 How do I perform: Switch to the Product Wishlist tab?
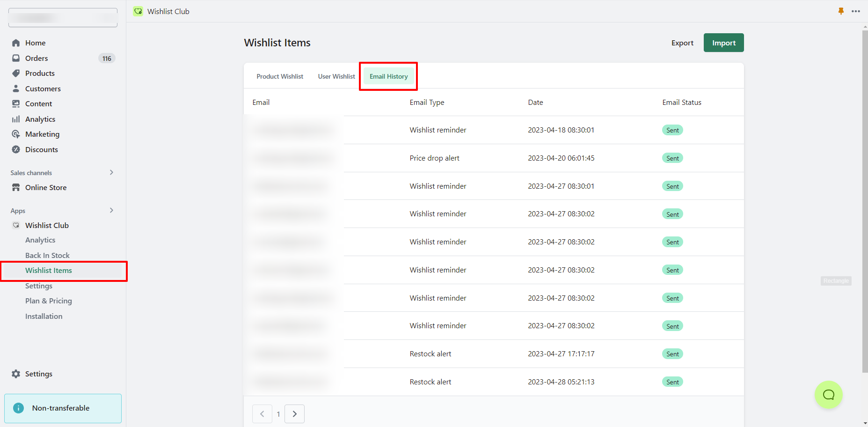[279, 76]
